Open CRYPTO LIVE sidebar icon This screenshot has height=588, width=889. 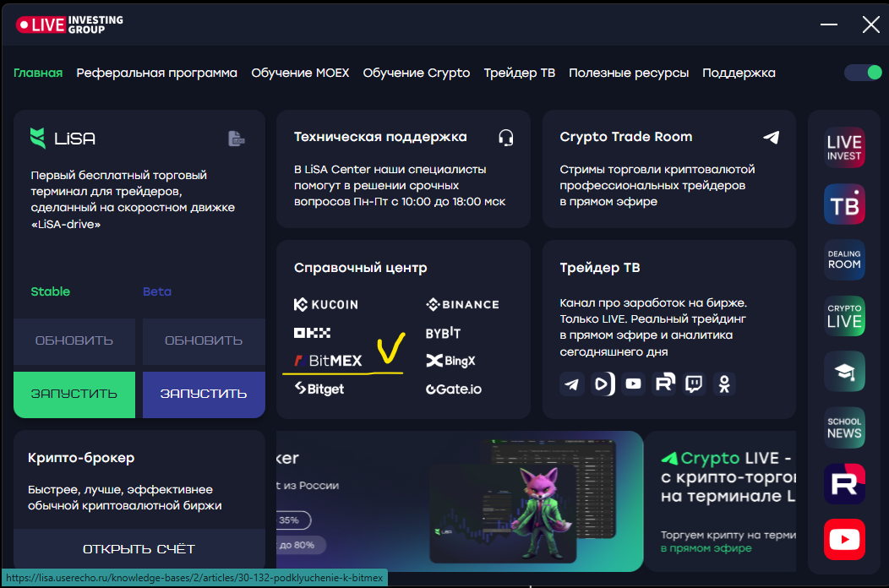[x=844, y=316]
